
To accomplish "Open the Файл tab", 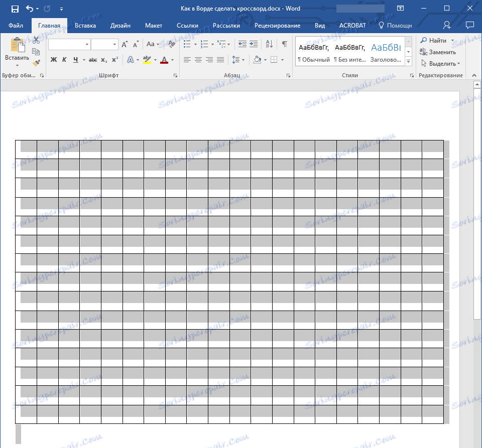I will (16, 26).
